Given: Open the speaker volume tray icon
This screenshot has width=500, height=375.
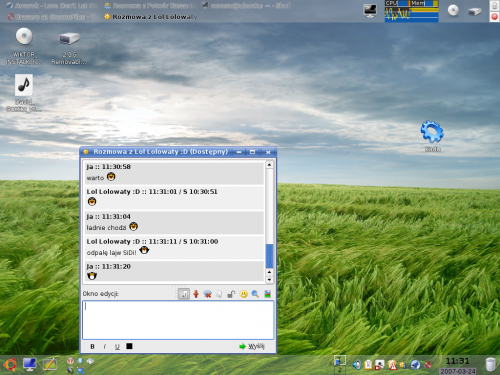Looking at the screenshot, I should [x=357, y=365].
